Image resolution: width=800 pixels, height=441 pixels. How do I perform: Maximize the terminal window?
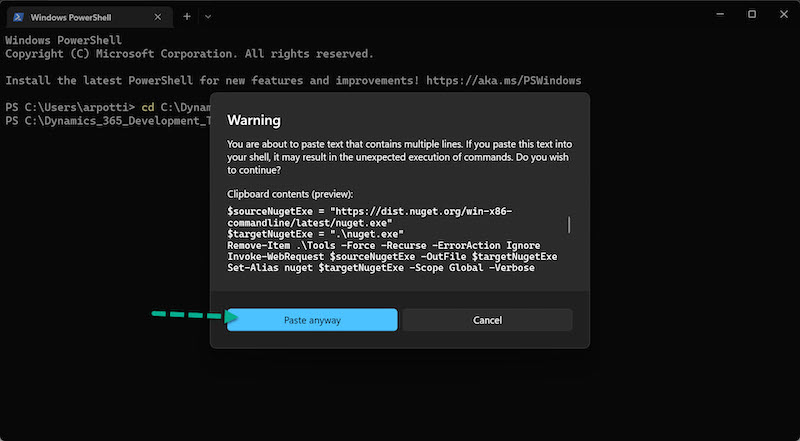click(x=752, y=15)
